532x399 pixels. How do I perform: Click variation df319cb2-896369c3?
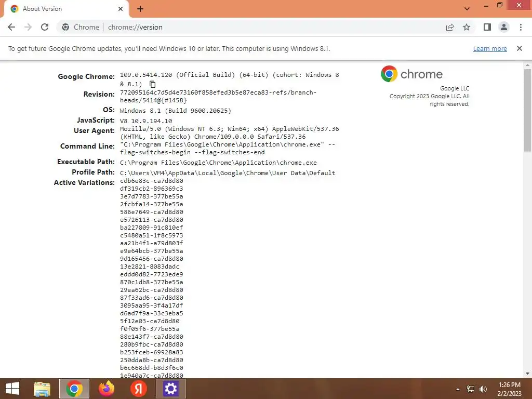151,188
